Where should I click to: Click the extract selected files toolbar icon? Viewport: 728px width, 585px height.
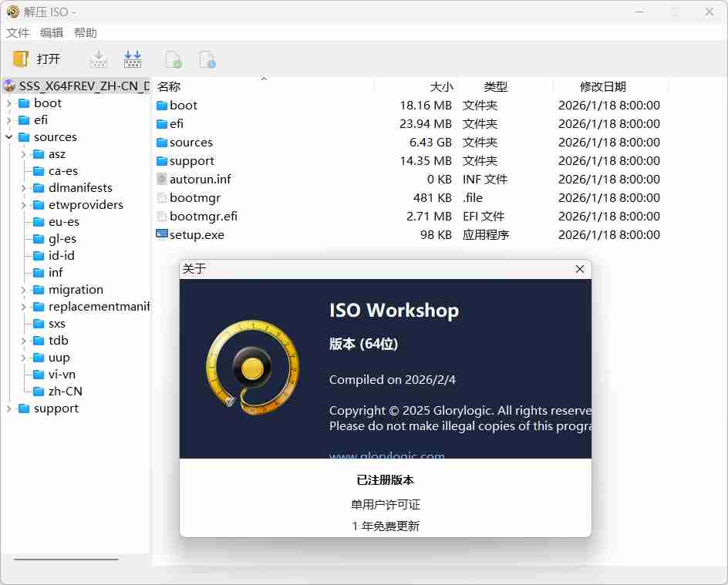[x=98, y=59]
